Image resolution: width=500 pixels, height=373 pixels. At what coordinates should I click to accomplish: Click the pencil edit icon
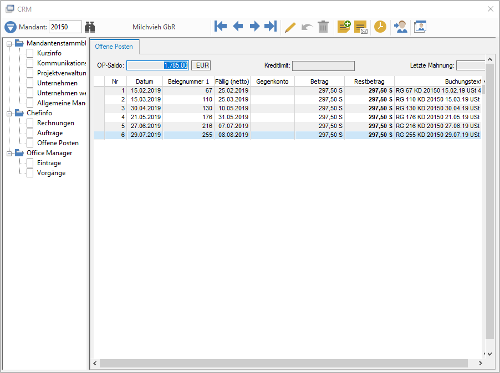click(290, 27)
